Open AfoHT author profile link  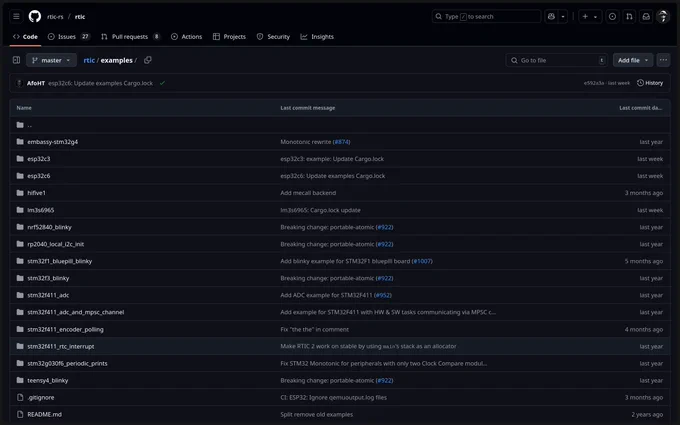pos(36,83)
